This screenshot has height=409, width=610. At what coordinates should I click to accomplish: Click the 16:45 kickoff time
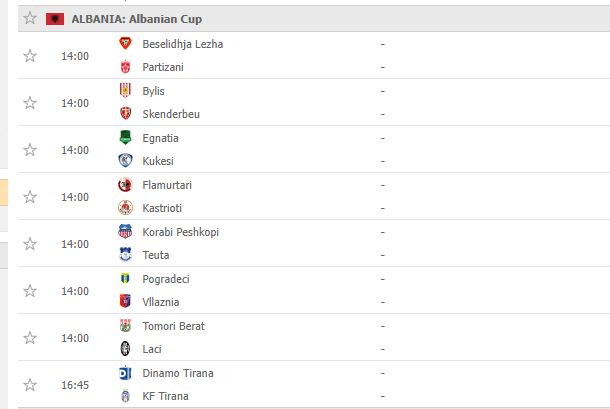click(75, 385)
